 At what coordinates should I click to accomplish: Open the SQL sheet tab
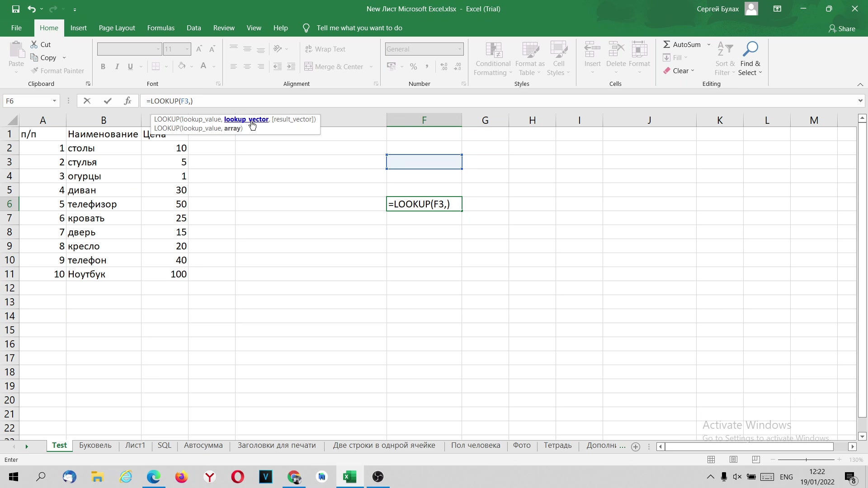point(164,446)
